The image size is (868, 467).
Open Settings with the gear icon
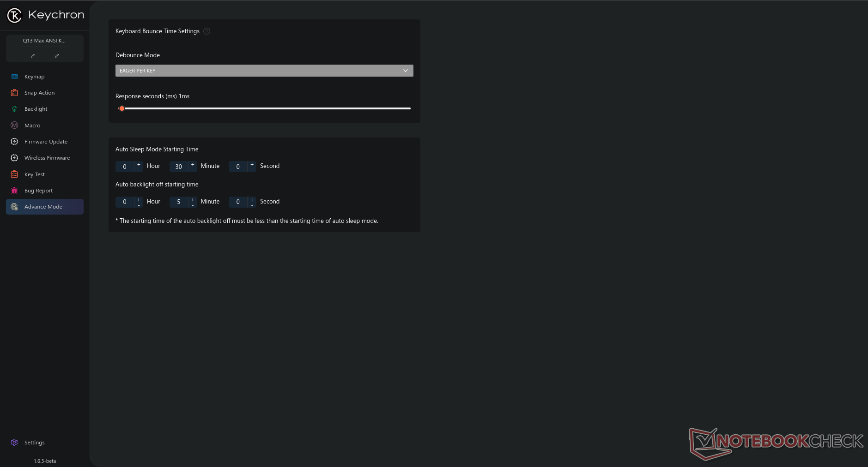[x=14, y=443]
